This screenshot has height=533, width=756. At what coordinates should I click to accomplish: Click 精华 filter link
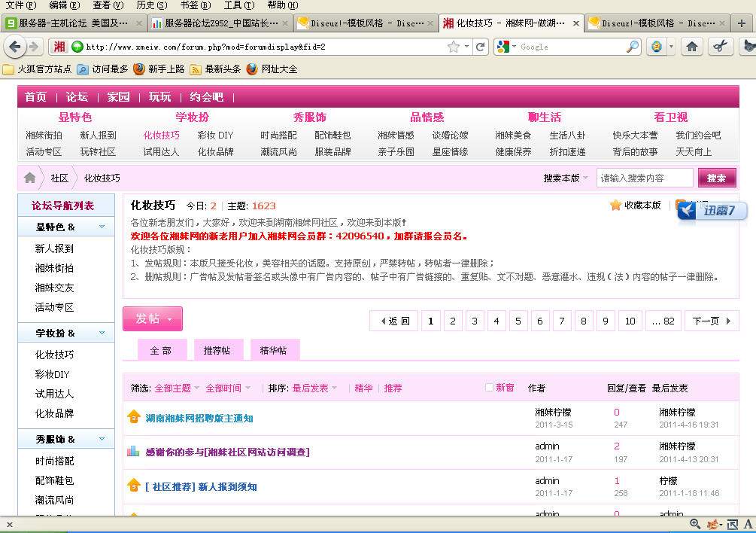click(x=363, y=388)
